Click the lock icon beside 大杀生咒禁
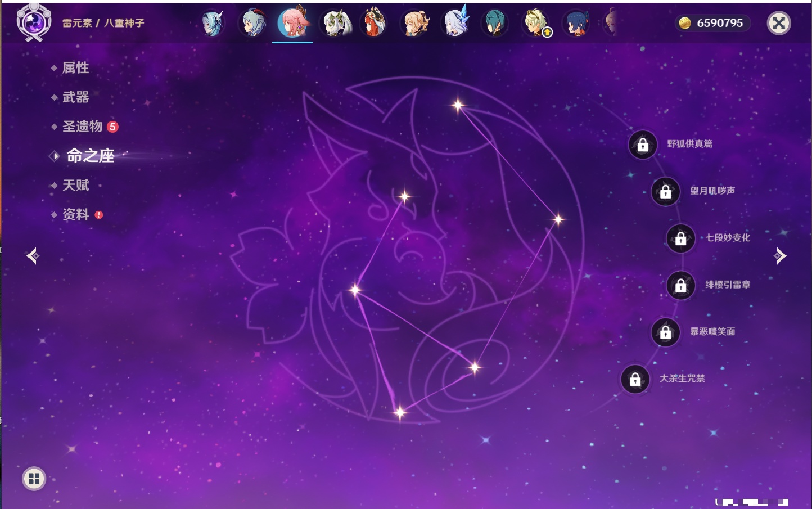Screen dimensions: 812x509 [635, 379]
